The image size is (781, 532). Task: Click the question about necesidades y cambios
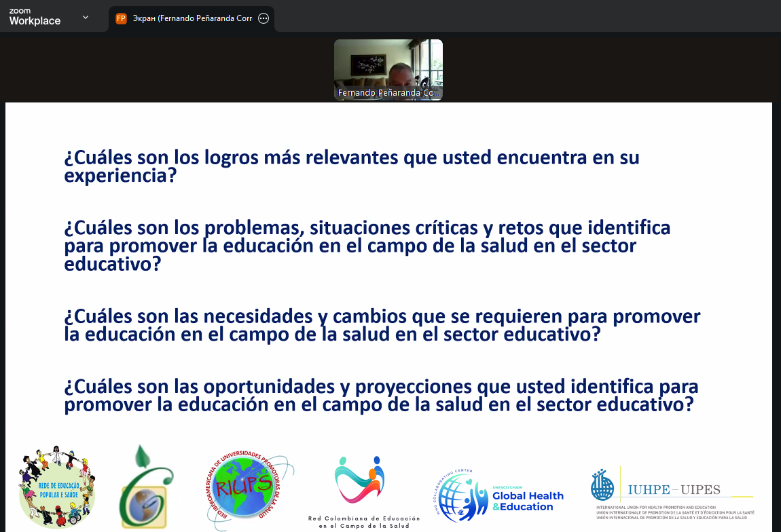tap(382, 325)
